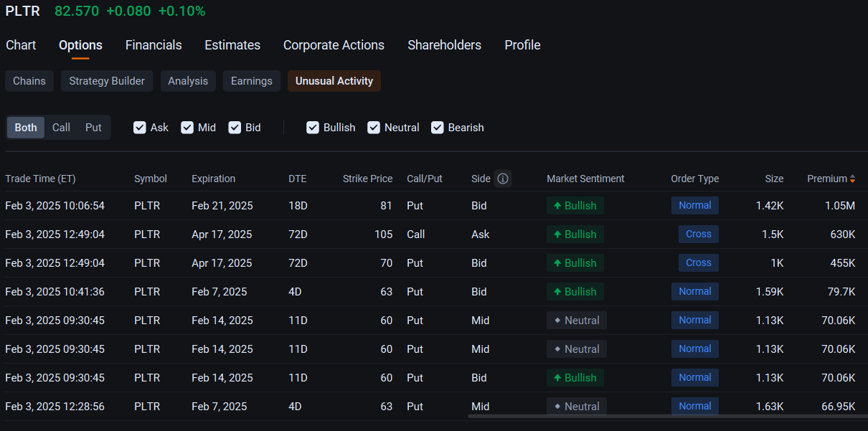Click the Ask cell in Side column
Image resolution: width=868 pixels, height=431 pixels.
[481, 235]
